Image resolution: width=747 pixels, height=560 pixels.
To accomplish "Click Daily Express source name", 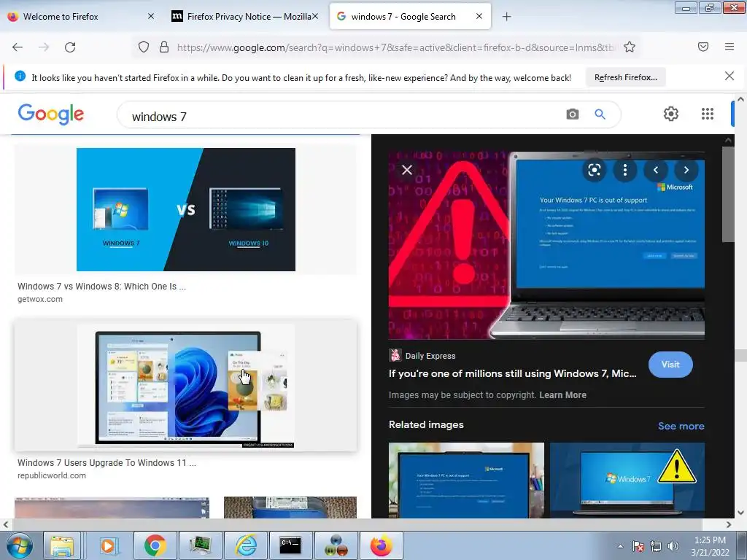I will [430, 356].
